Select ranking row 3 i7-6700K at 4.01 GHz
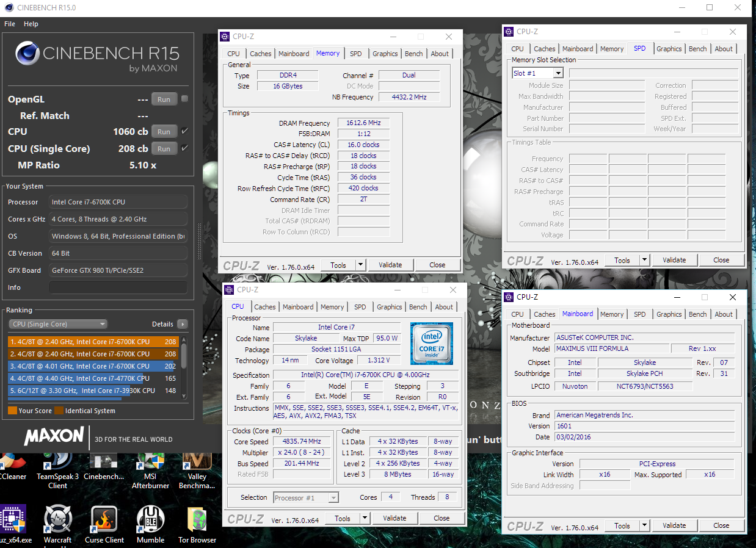This screenshot has height=548, width=756. 93,366
